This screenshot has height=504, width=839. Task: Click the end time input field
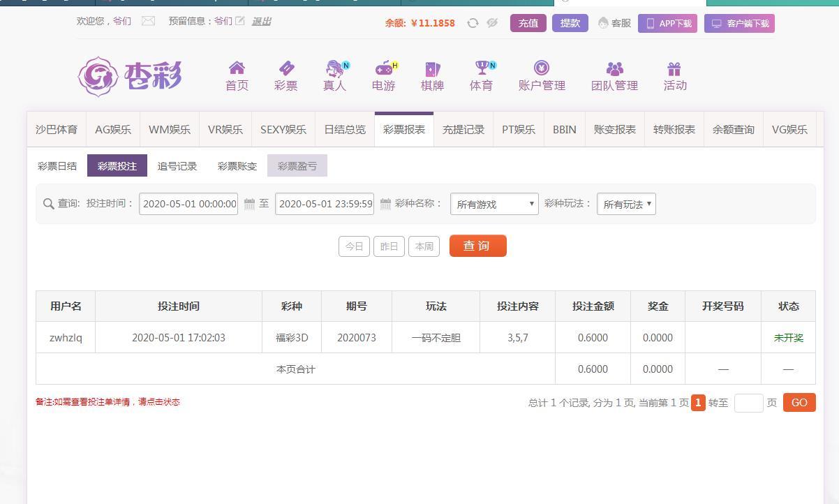pos(325,204)
